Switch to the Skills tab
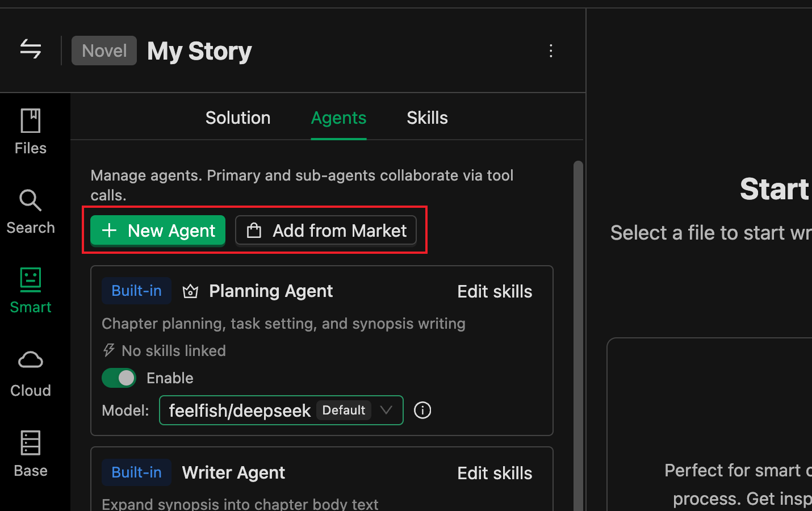Screen dimensions: 812x511 427,118
